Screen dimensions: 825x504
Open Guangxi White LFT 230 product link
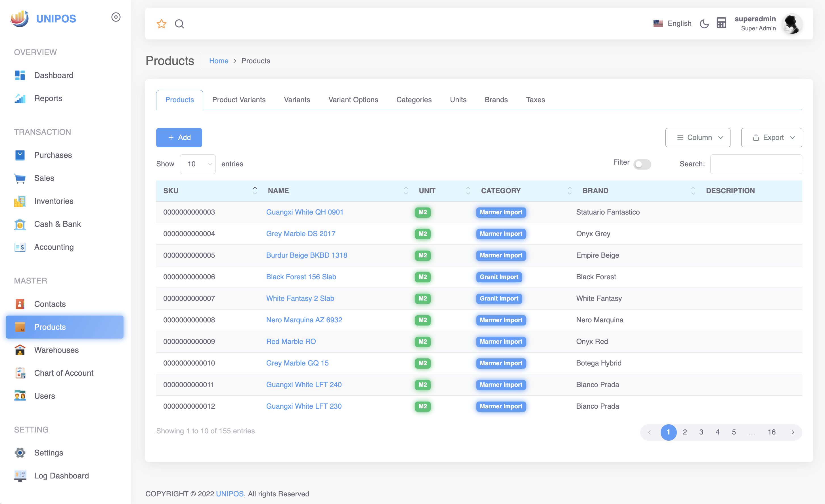(304, 406)
